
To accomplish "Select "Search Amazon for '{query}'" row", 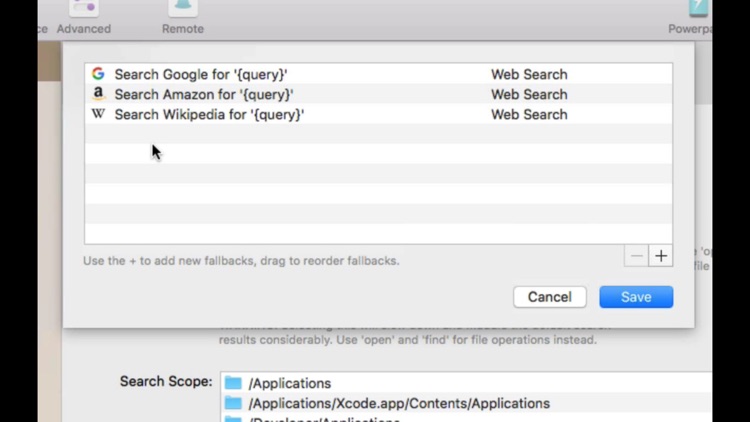I will click(x=378, y=94).
